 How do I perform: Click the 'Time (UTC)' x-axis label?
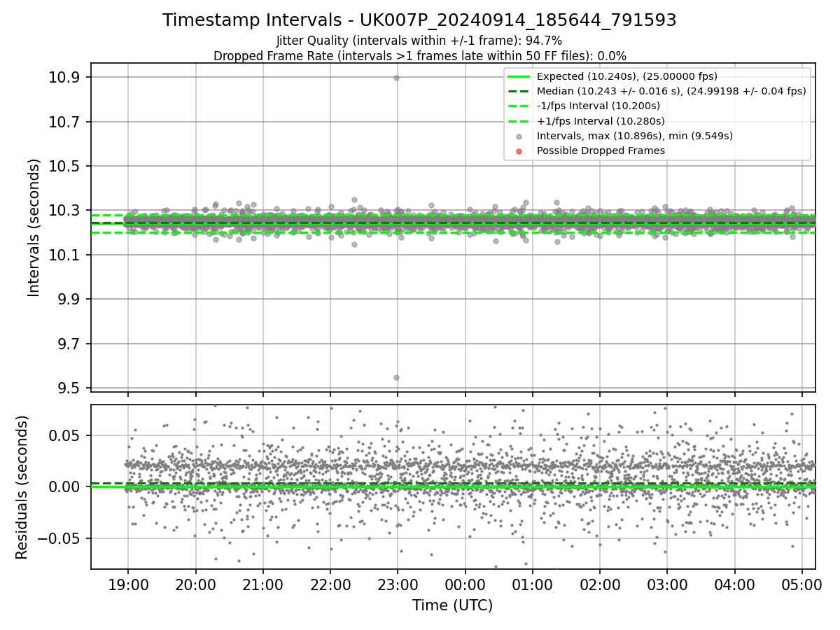[x=452, y=605]
